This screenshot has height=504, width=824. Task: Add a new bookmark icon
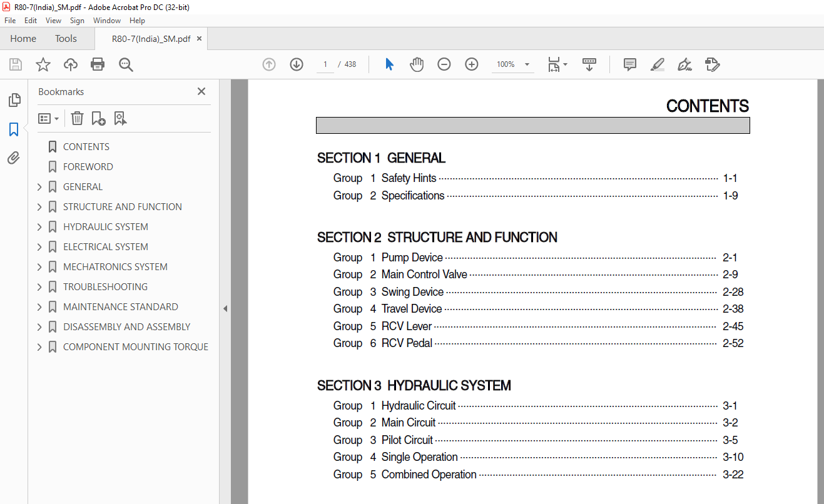[x=98, y=118]
